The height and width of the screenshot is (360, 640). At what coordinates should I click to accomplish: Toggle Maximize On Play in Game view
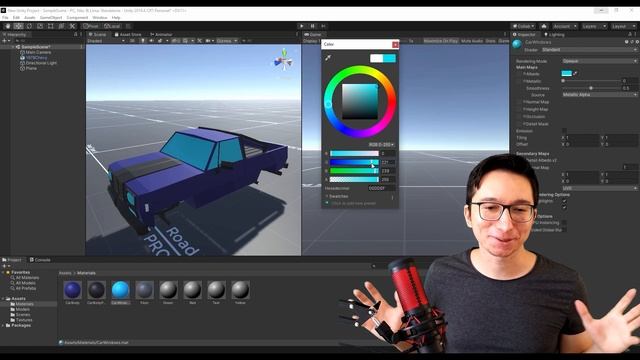(440, 41)
